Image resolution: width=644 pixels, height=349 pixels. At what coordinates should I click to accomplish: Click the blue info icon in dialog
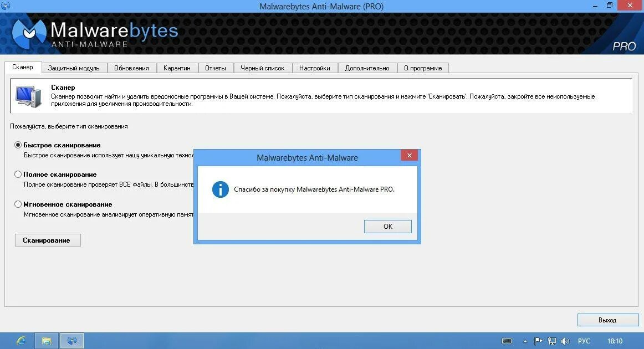click(x=220, y=189)
